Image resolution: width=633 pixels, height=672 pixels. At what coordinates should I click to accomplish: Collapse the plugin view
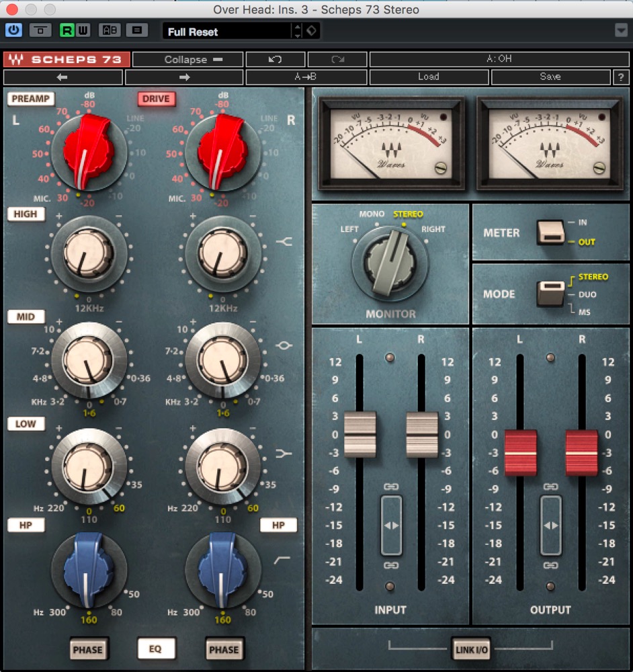point(187,59)
